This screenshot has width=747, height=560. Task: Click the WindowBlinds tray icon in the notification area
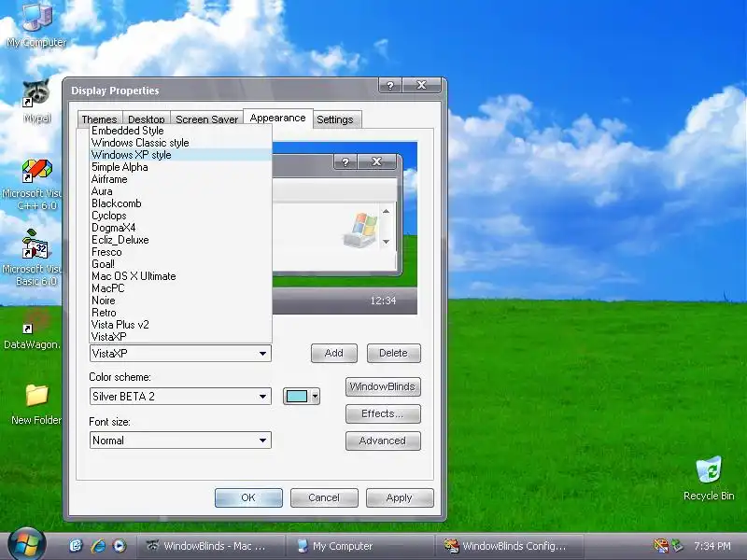(661, 546)
